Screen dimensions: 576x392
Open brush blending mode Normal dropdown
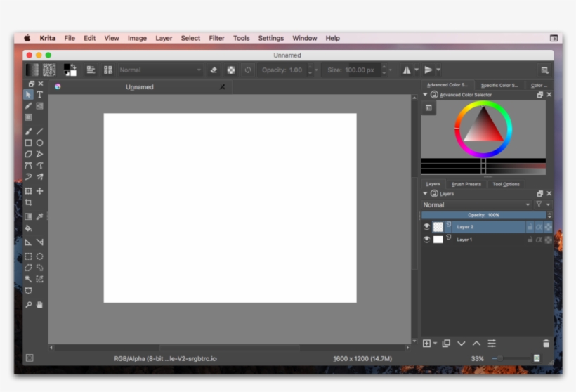coord(161,70)
